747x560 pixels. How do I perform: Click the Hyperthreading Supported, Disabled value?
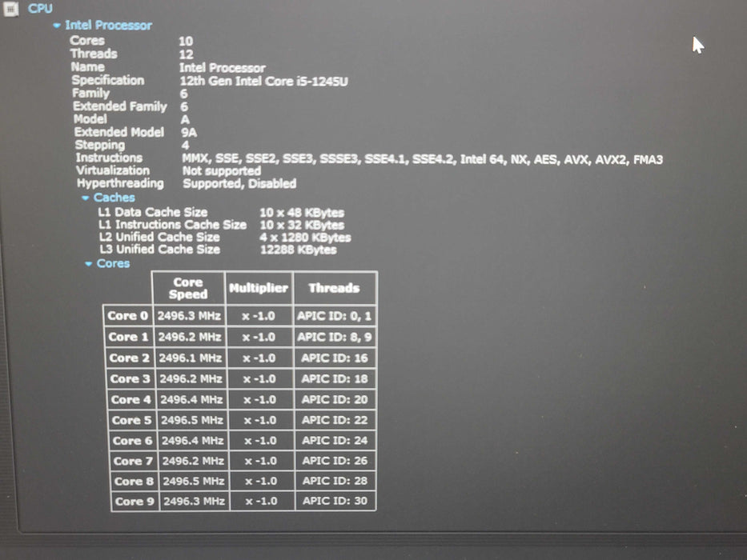[x=239, y=183]
